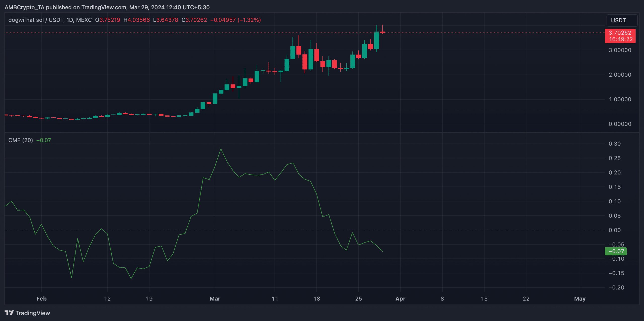This screenshot has width=644, height=321.
Task: Click the 0.20 CMF scale value
Action: [615, 173]
